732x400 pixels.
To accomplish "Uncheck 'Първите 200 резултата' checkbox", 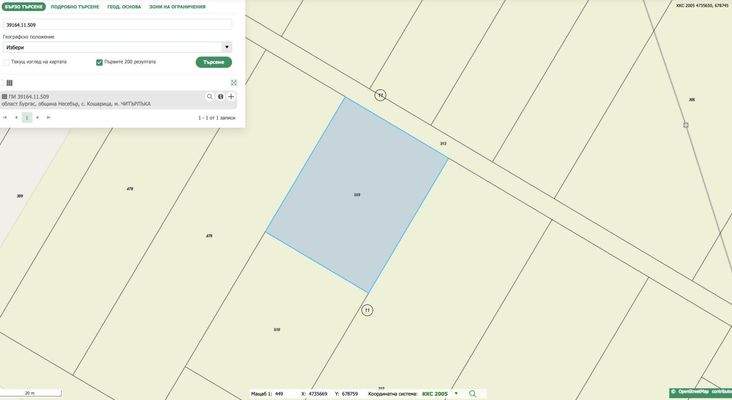I will [99, 62].
